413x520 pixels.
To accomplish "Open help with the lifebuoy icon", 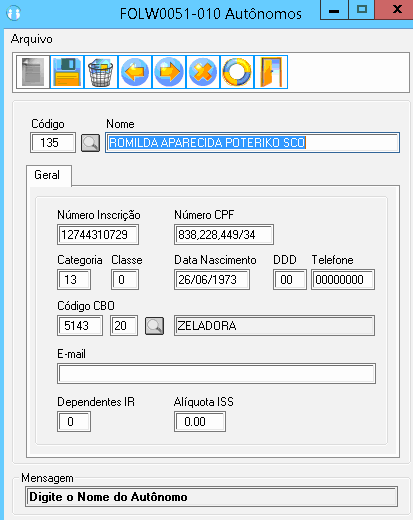I will coord(237,72).
